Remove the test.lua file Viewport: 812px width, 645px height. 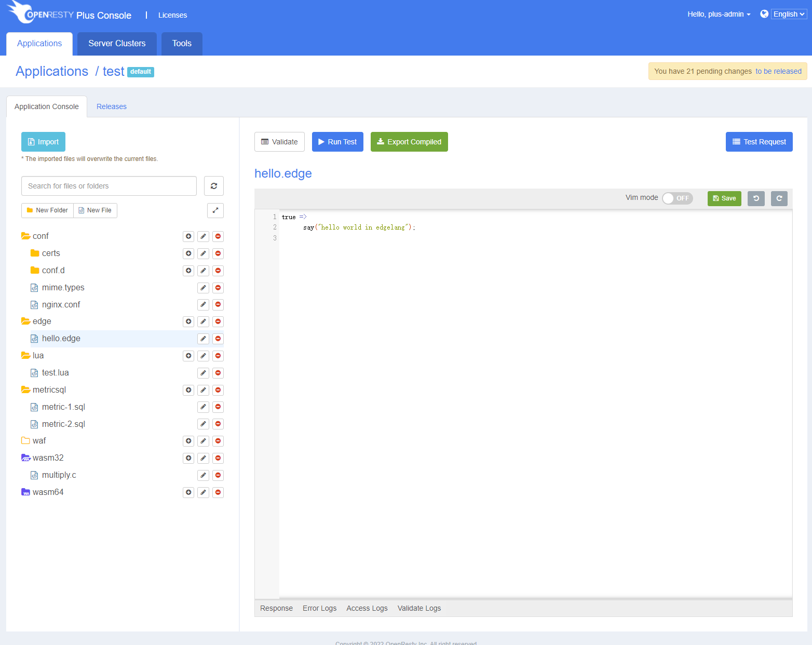pos(218,373)
